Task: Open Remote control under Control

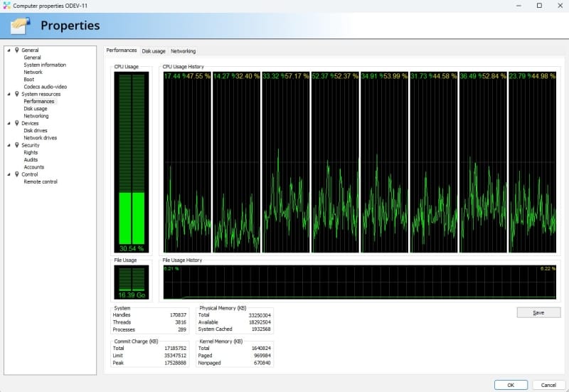Action: click(x=41, y=181)
